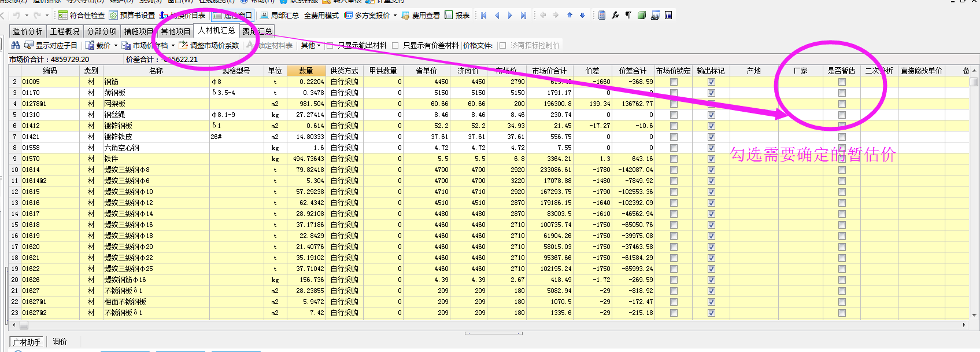Viewport: 980px width, 352px height.
Task: Click the fx formula icon
Action: point(615,15)
